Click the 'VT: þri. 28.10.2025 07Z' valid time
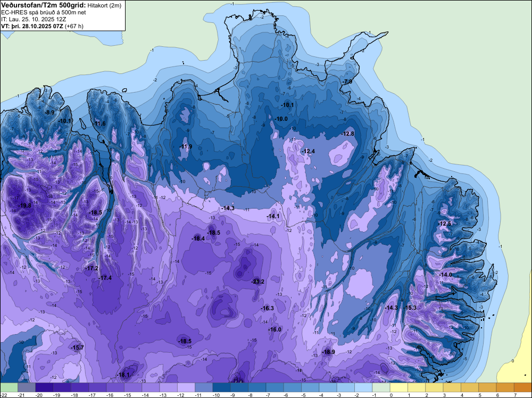This screenshot has width=532, height=398. (32, 26)
